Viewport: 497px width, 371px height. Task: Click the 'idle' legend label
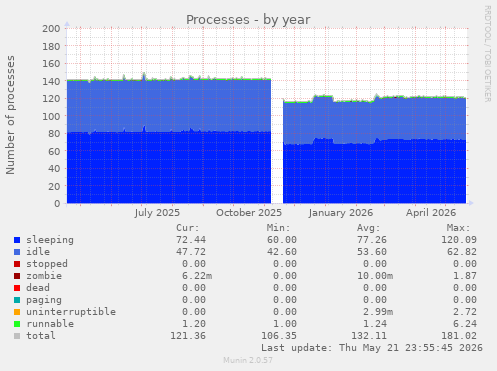pos(38,252)
